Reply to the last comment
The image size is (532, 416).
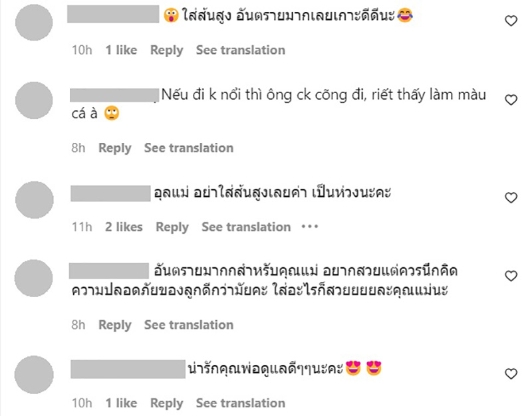pos(167,403)
